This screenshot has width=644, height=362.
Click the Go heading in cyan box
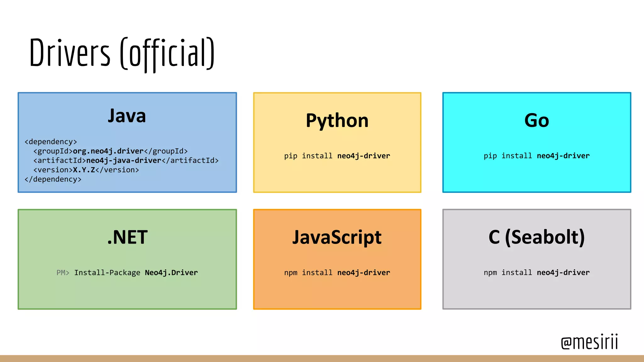coord(536,120)
